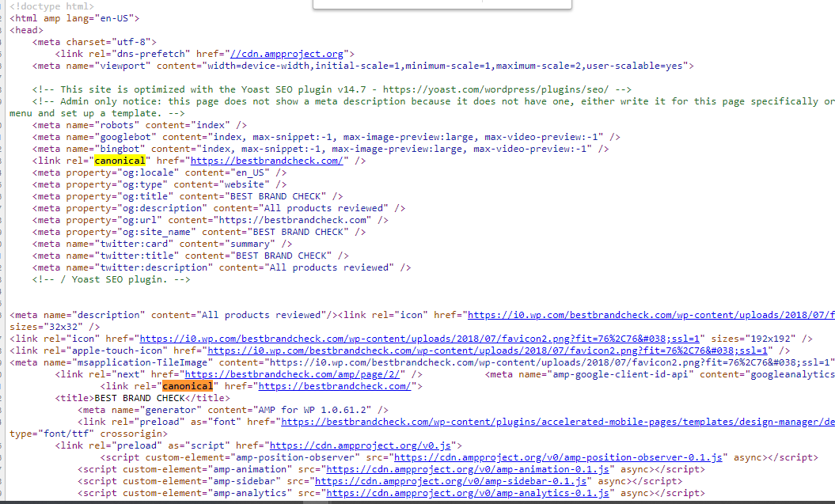835x504 pixels.
Task: Open the amp-analytics-0.1.js script link
Action: [468, 494]
